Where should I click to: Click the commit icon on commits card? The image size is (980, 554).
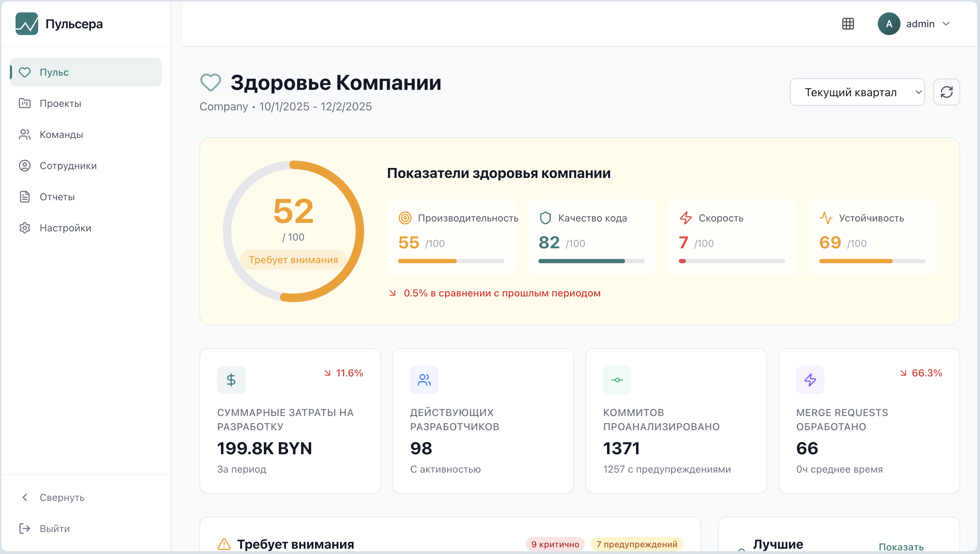[x=617, y=380]
